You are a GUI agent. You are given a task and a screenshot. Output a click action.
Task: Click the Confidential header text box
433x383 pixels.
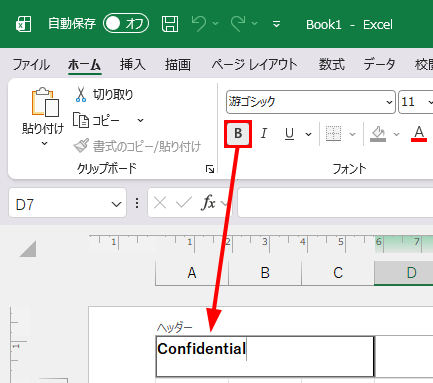[x=265, y=356]
